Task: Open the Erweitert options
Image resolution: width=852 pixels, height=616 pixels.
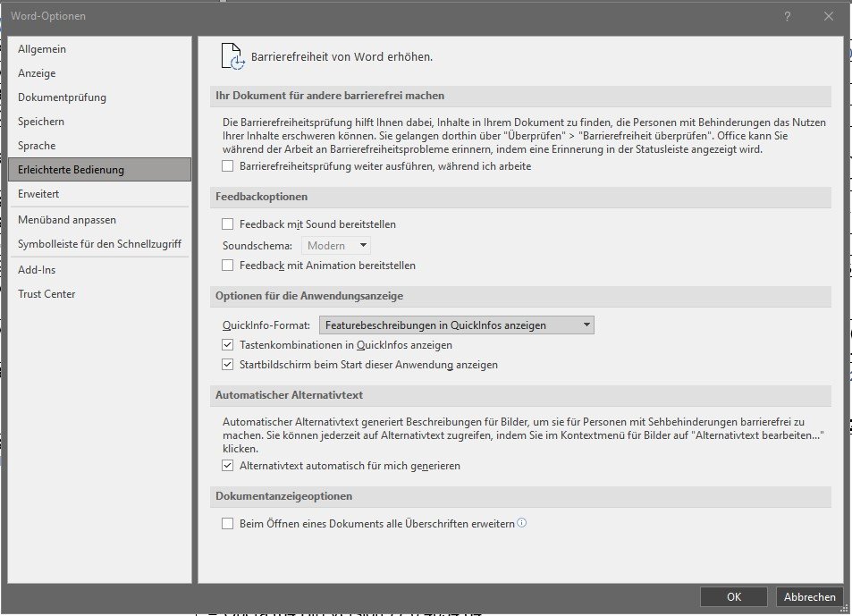Action: pos(99,193)
